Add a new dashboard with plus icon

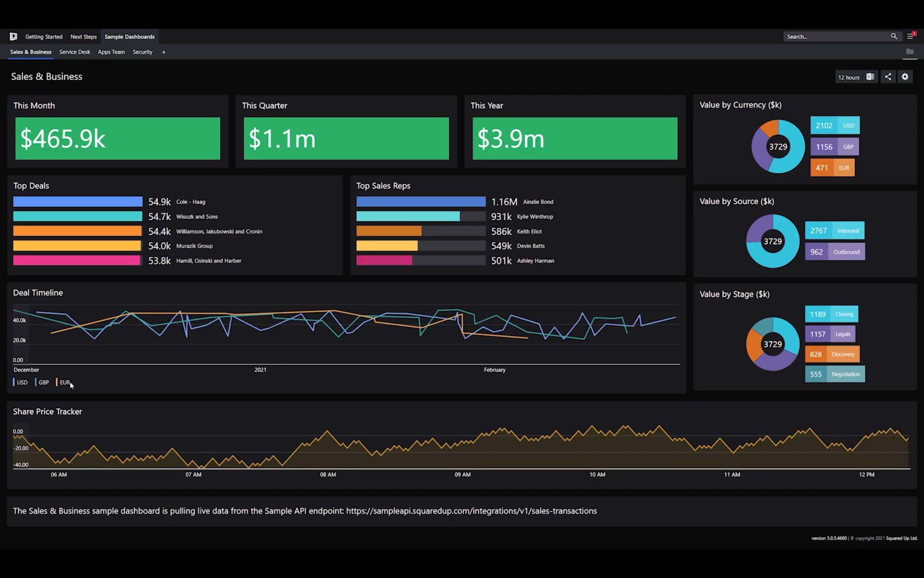(x=164, y=52)
